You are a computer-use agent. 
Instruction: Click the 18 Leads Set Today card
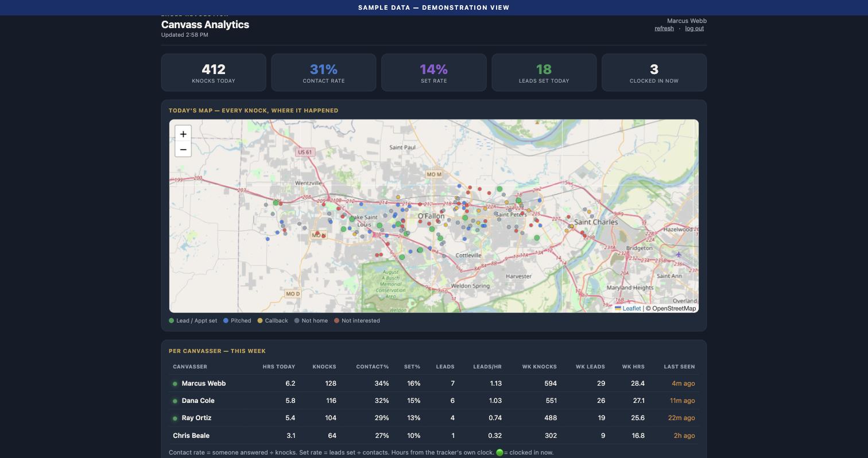tap(544, 72)
